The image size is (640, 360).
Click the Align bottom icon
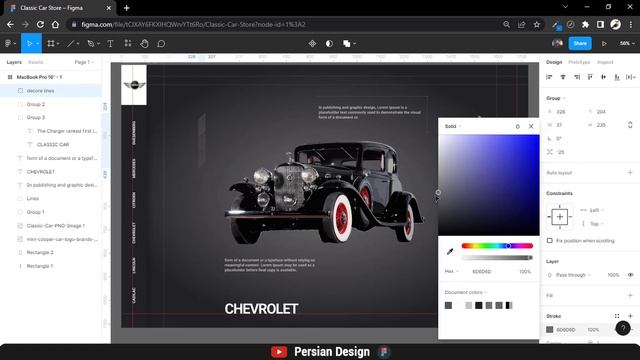[617, 77]
